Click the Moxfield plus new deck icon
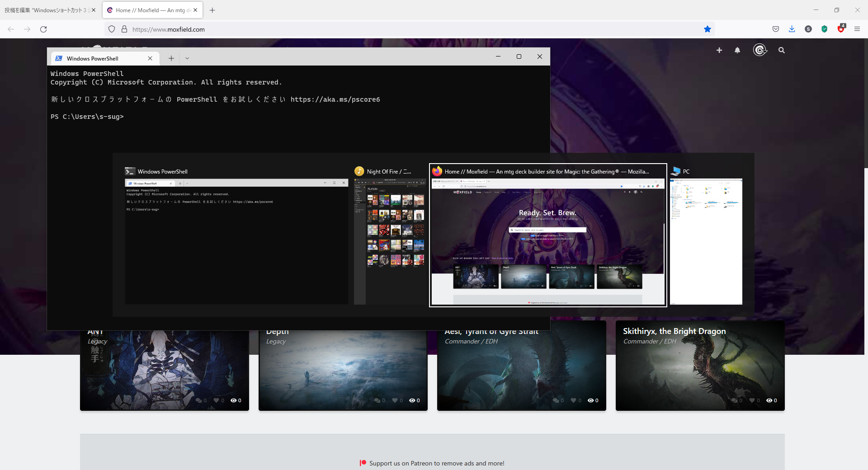Screen dimensions: 868x470 point(719,50)
